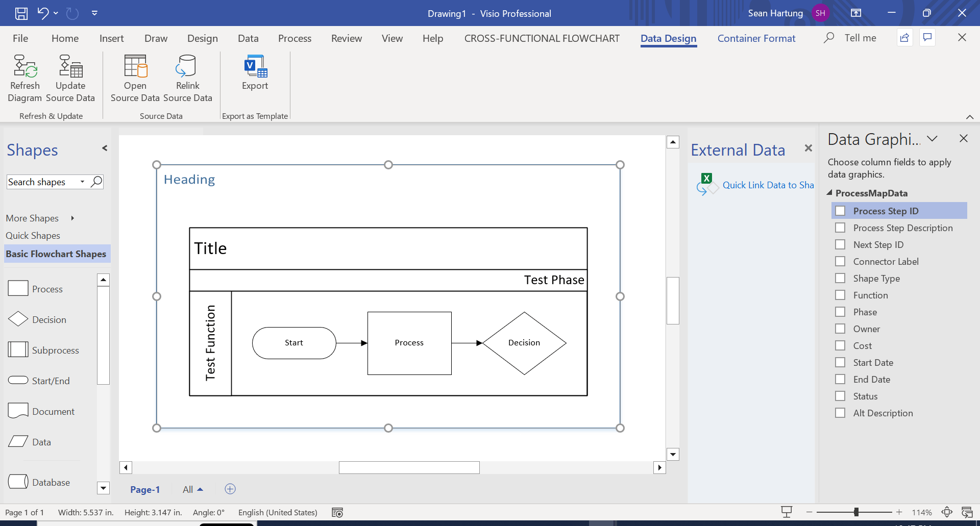Save the drawing with Save icon

pyautogui.click(x=21, y=13)
